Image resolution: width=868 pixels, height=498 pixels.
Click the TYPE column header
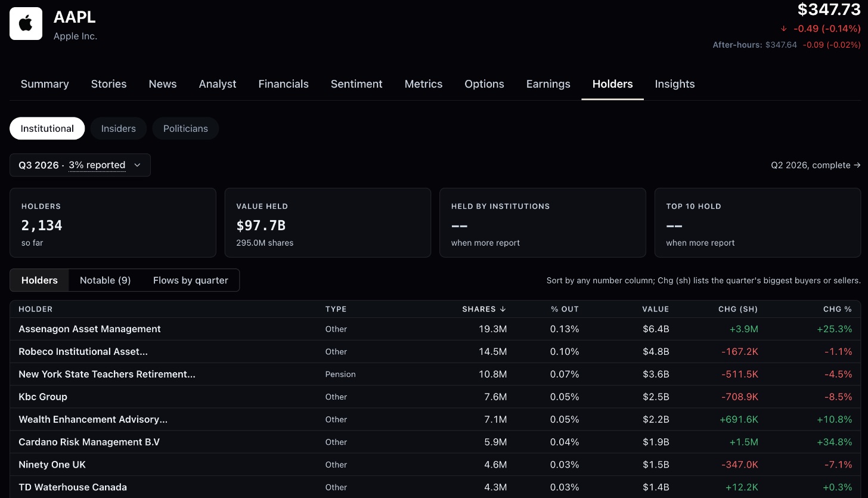pos(336,309)
